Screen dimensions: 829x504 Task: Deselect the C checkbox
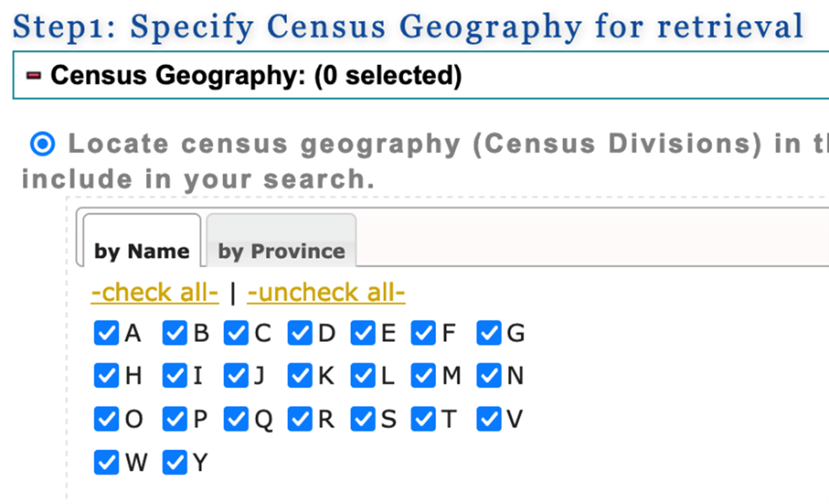(237, 333)
